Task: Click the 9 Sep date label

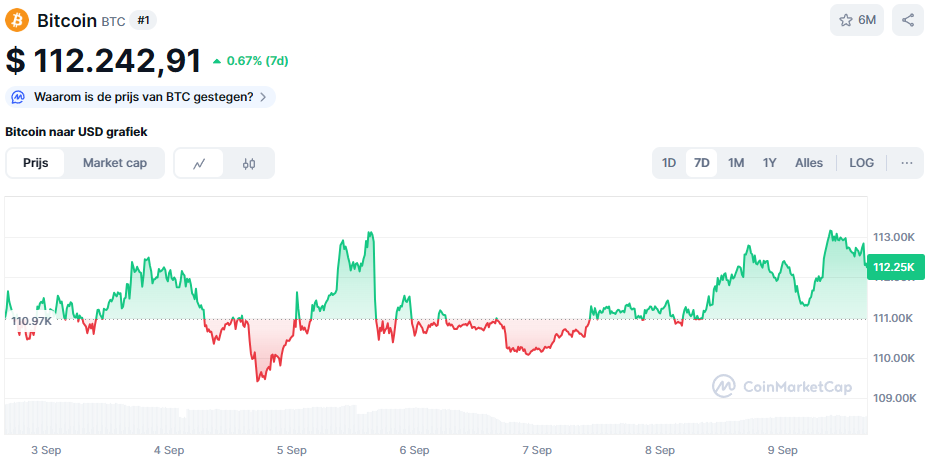Action: click(x=782, y=450)
